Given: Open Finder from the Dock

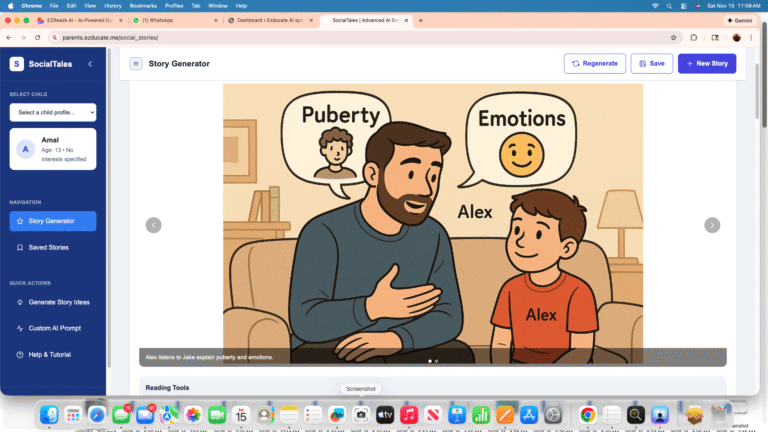Looking at the screenshot, I should (49, 415).
